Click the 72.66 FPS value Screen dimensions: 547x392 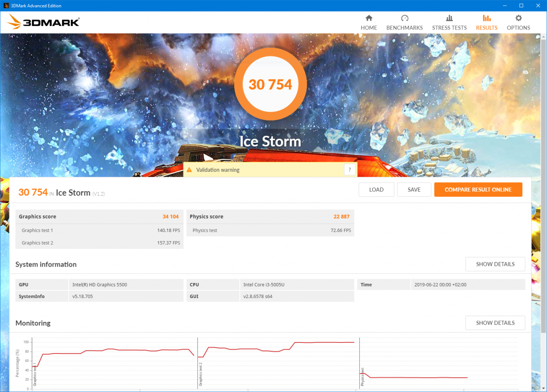point(341,230)
